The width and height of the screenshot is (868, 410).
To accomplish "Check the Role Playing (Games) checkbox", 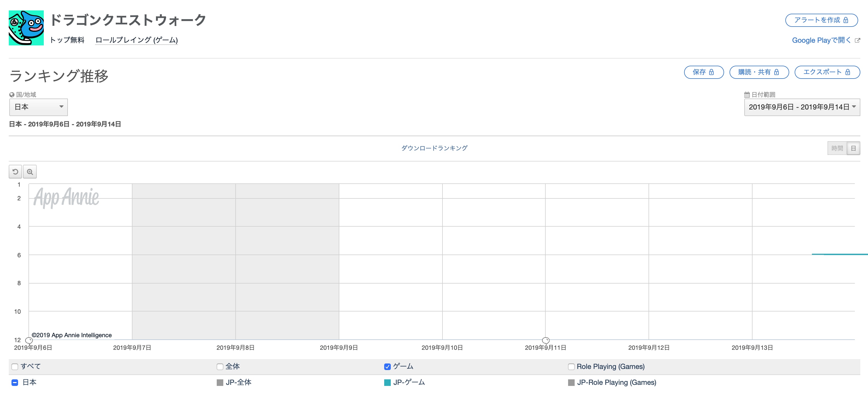I will 571,366.
